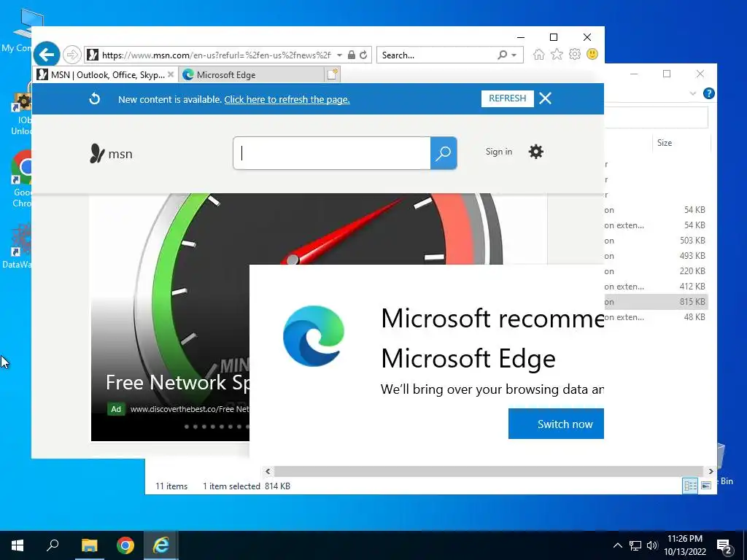The width and height of the screenshot is (747, 560).
Task: Click in the IE address bar URL
Action: tap(216, 55)
